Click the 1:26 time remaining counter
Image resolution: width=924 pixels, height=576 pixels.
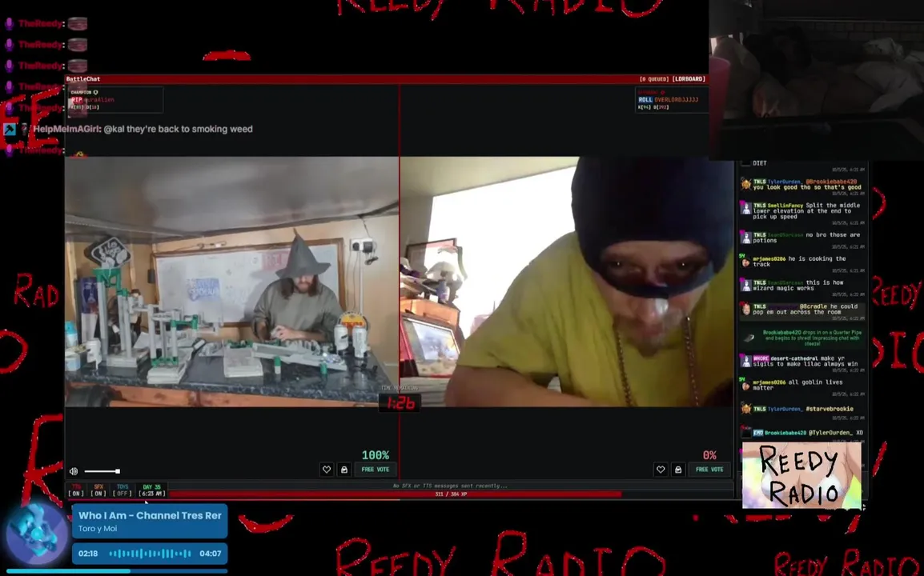point(400,403)
